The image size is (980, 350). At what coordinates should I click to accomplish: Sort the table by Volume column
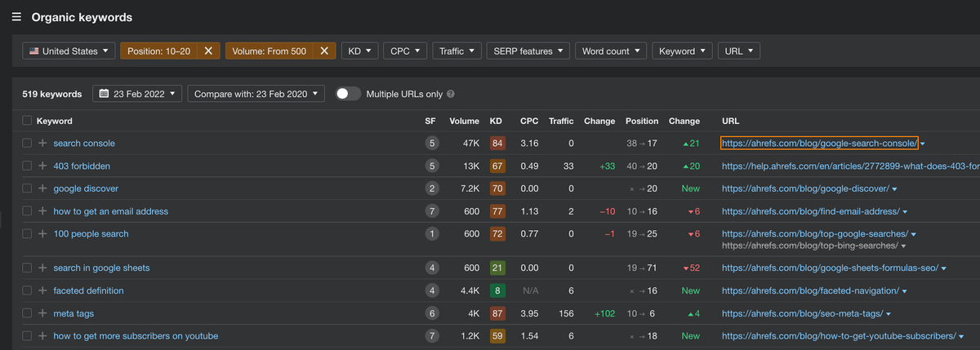[x=463, y=121]
